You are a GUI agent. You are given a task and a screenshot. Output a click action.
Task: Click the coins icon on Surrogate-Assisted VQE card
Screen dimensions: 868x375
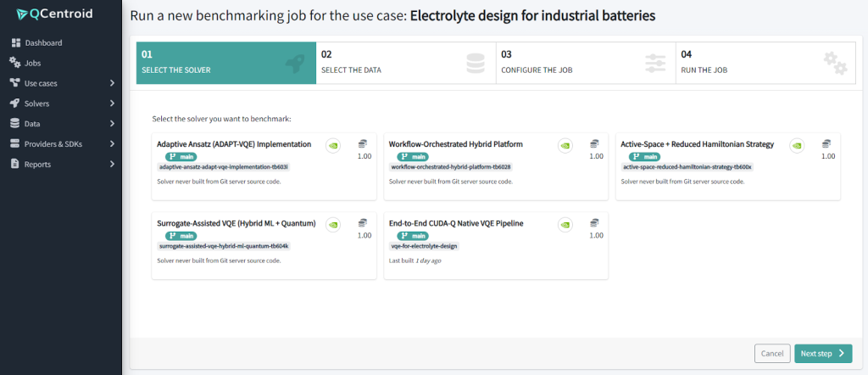click(x=364, y=222)
